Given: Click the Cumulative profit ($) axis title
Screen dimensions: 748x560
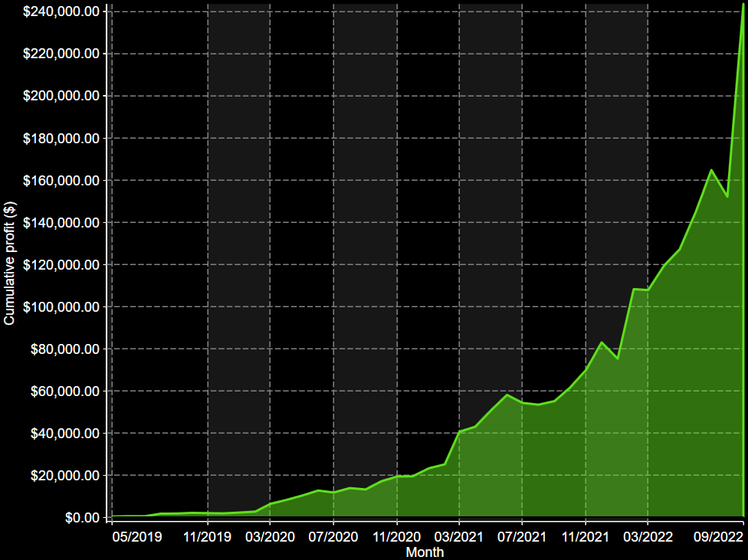Looking at the screenshot, I should click(x=9, y=264).
